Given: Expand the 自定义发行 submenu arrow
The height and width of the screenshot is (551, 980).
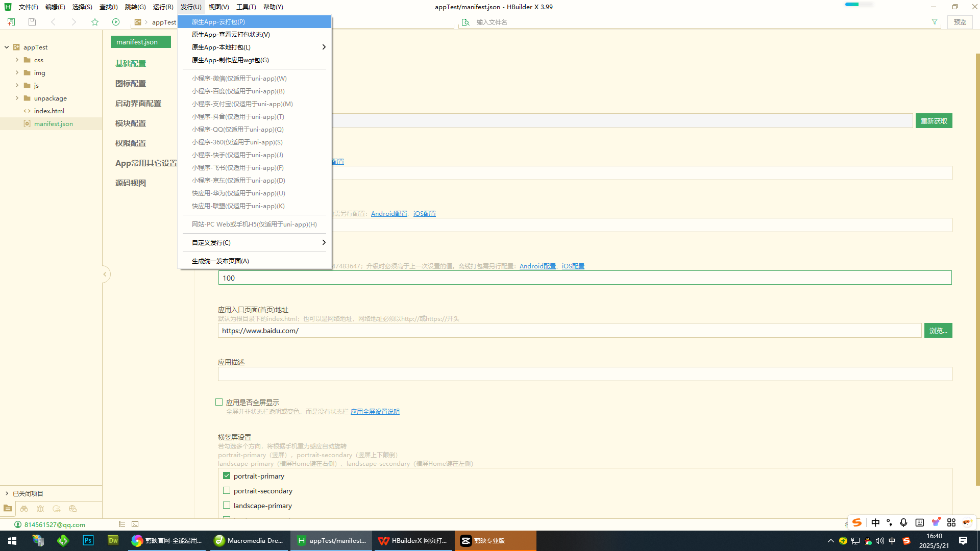Looking at the screenshot, I should (324, 242).
